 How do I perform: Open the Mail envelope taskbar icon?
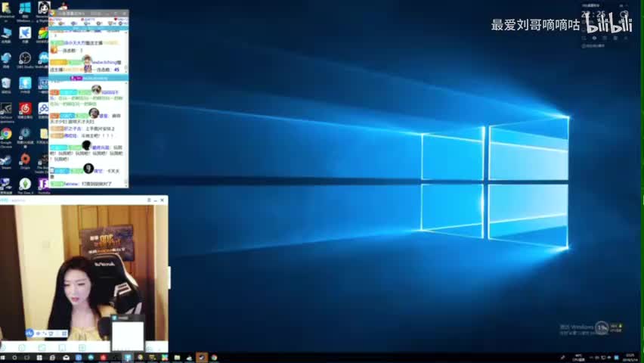[x=66, y=358]
